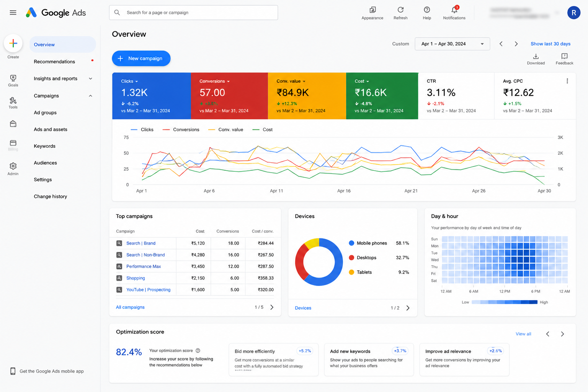
Task: Click View all optimization recommendations
Action: pyautogui.click(x=523, y=334)
